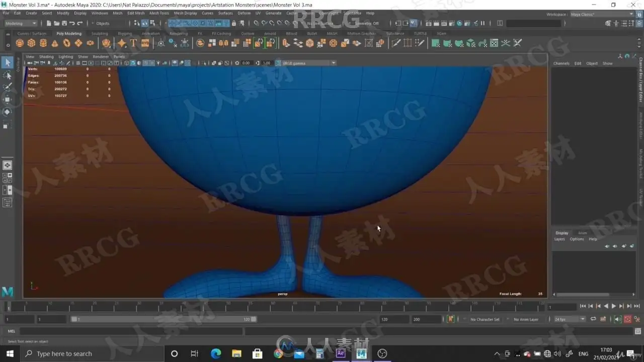Click the Go to end of playback button
This screenshot has height=362, width=644.
click(x=636, y=306)
